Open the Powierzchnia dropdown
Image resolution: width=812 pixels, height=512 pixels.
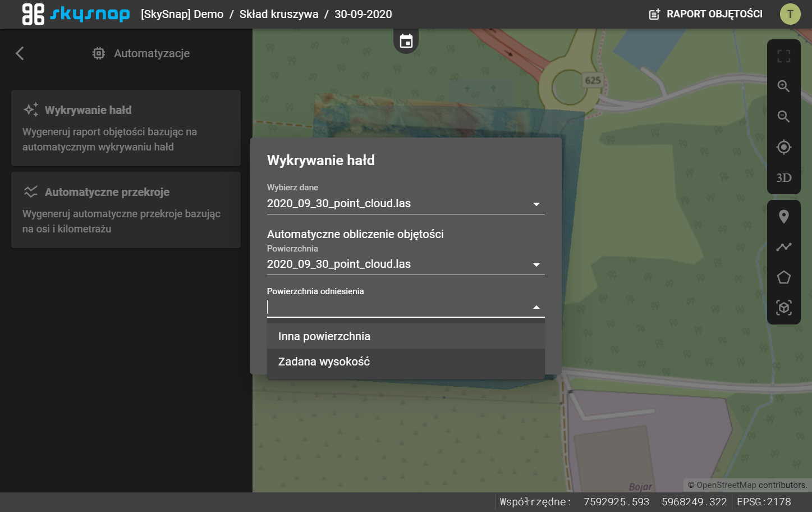click(x=406, y=264)
